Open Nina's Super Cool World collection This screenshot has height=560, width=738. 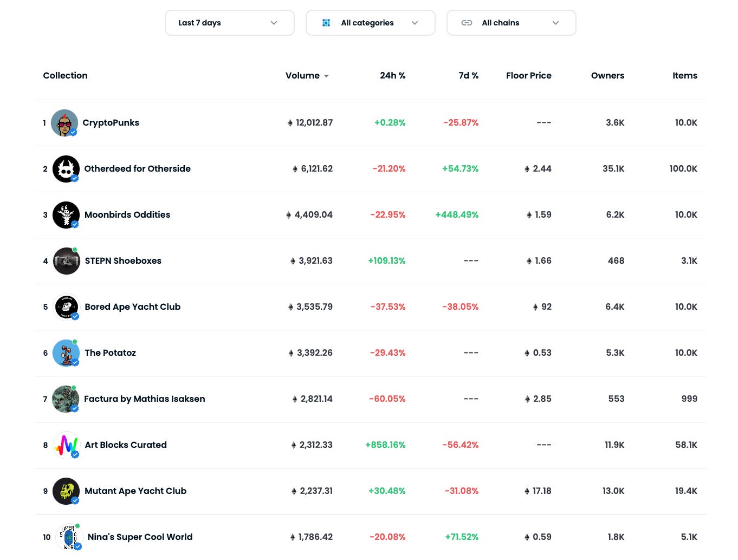coord(140,537)
